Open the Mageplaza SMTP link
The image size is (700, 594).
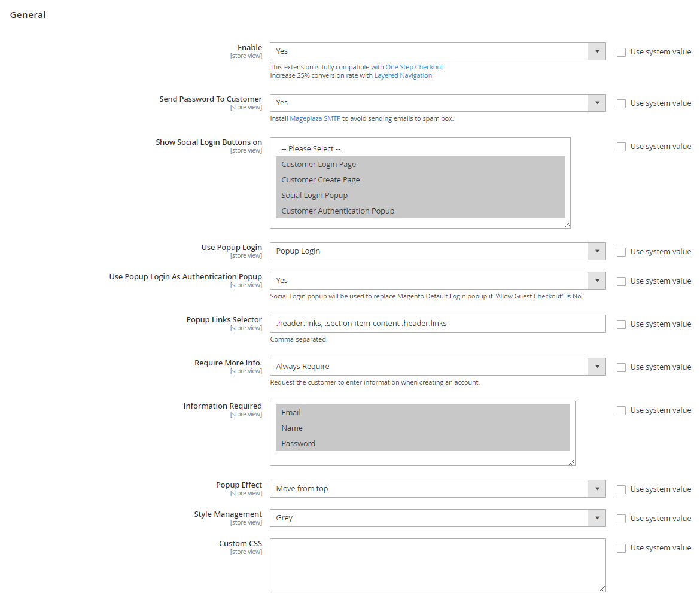click(x=315, y=118)
